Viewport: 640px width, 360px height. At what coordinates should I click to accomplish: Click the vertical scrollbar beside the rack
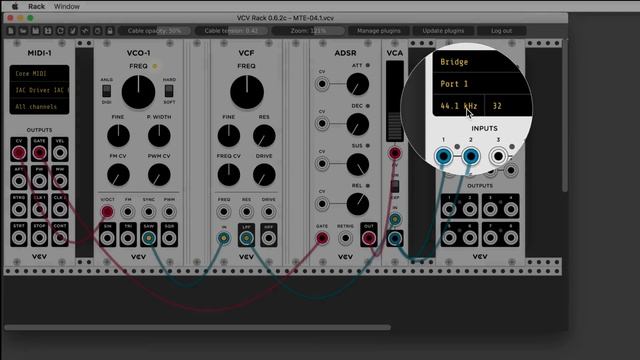click(x=565, y=116)
